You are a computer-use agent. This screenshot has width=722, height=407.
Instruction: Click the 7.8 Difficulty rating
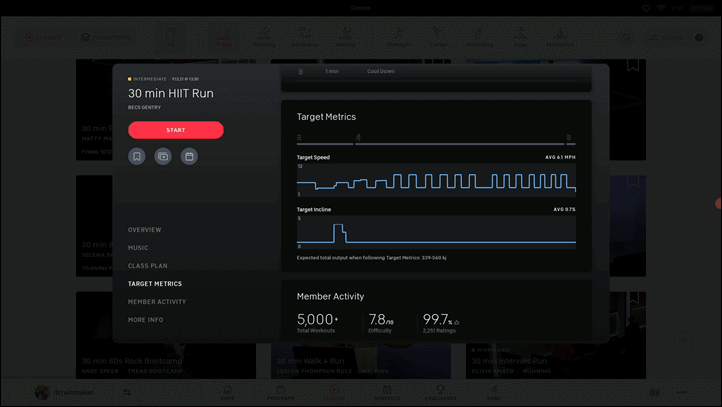point(381,323)
